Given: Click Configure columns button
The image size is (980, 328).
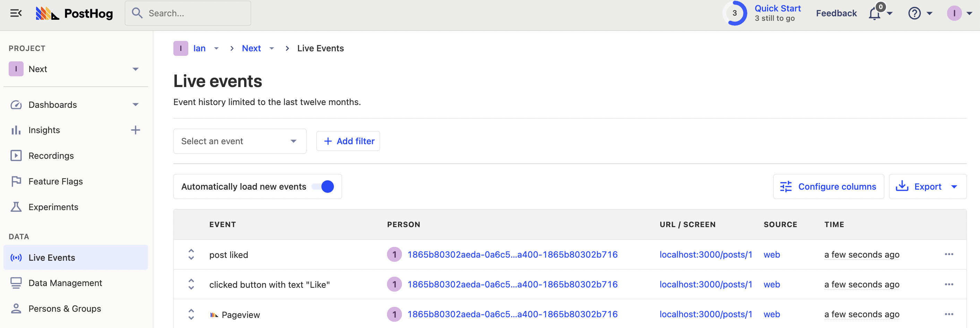Looking at the screenshot, I should tap(828, 187).
